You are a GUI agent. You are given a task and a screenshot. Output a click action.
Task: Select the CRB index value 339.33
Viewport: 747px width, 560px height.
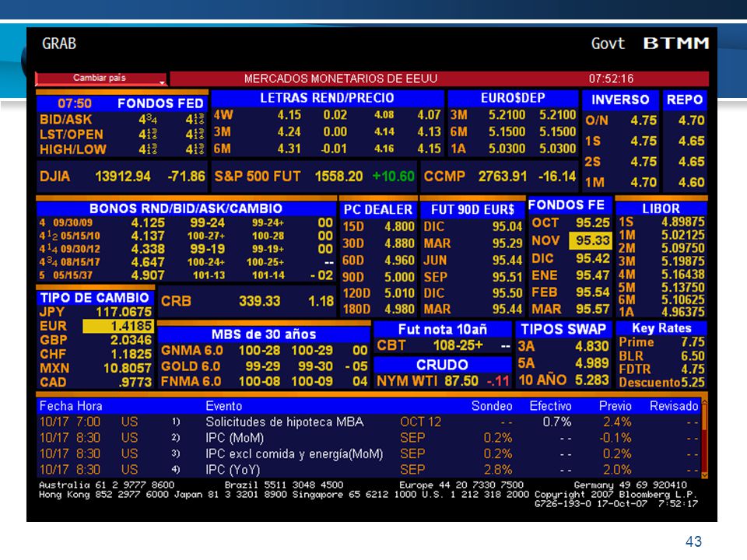(x=260, y=302)
